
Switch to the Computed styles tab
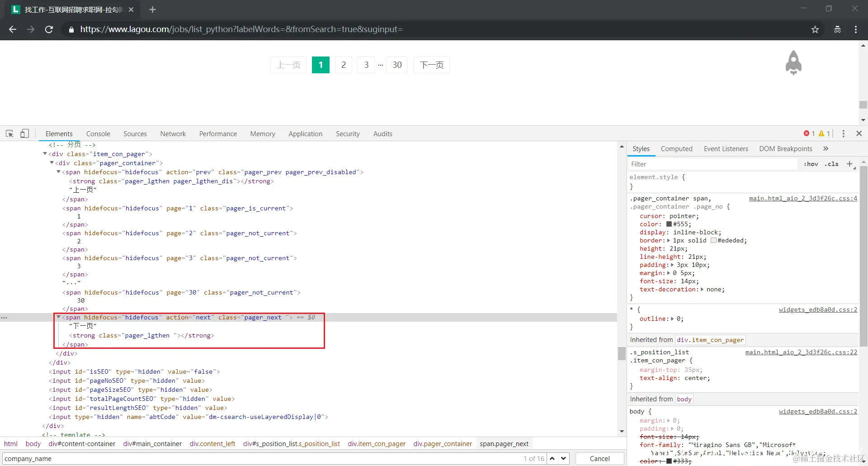tap(677, 148)
